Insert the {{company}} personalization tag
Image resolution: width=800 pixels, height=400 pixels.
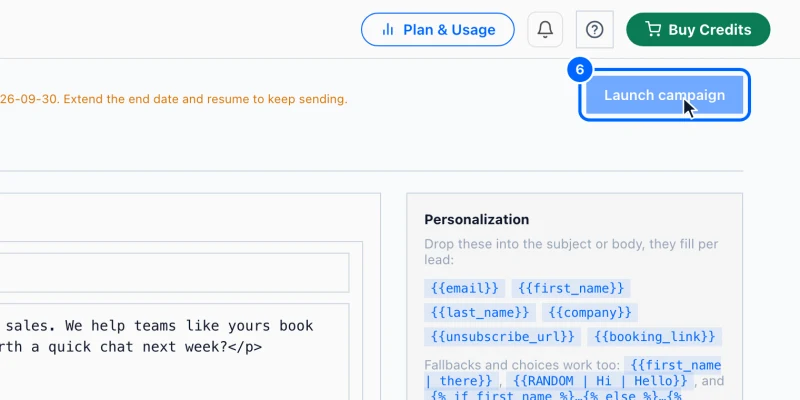(x=590, y=312)
